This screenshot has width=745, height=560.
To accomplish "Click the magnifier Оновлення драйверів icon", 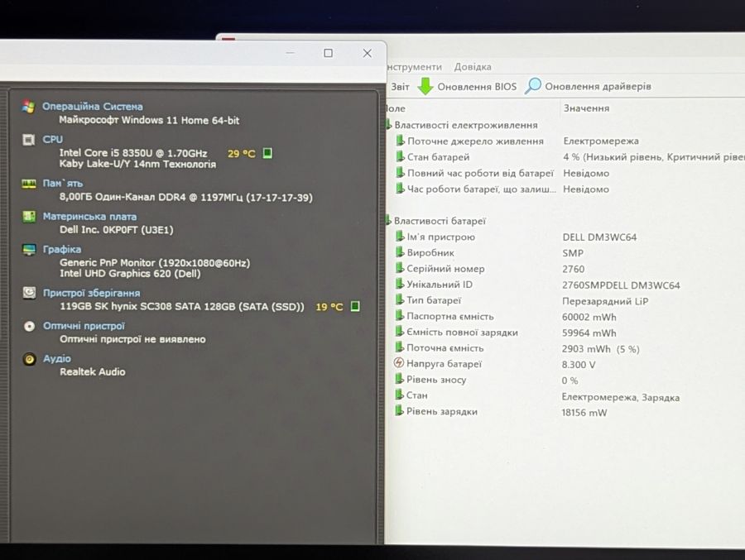I will pyautogui.click(x=533, y=86).
